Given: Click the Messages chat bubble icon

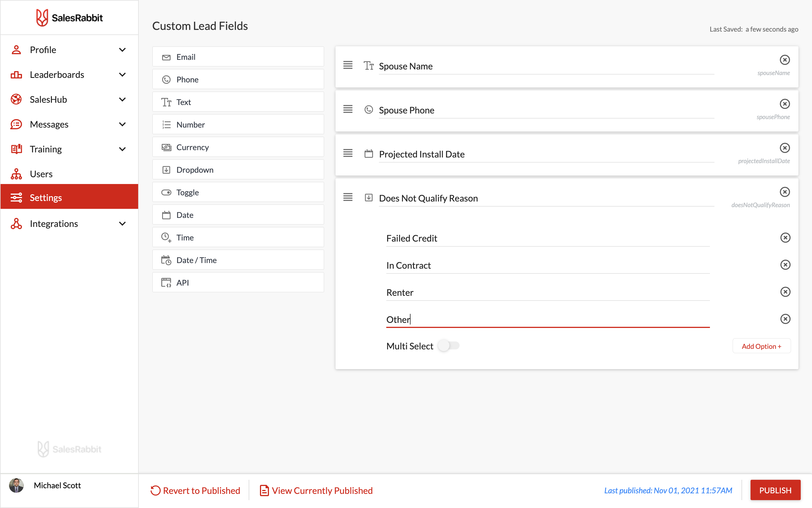Looking at the screenshot, I should coord(16,124).
